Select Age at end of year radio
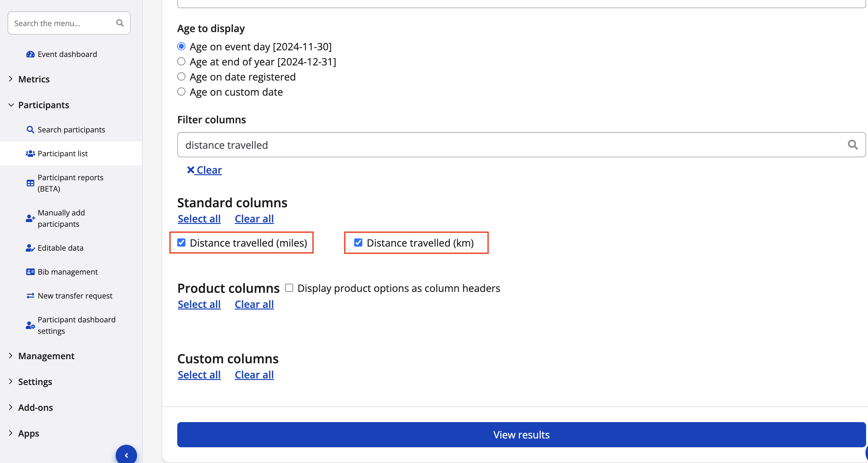868x463 pixels. [x=181, y=62]
